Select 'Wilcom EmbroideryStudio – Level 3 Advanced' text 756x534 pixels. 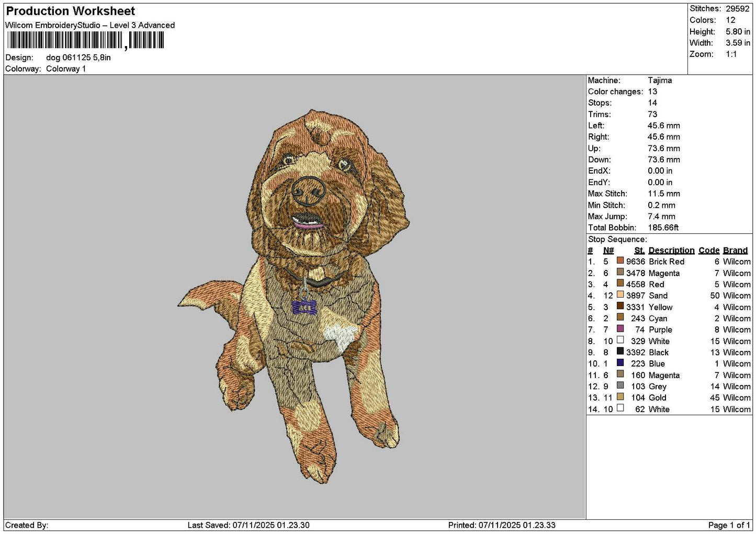[90, 25]
